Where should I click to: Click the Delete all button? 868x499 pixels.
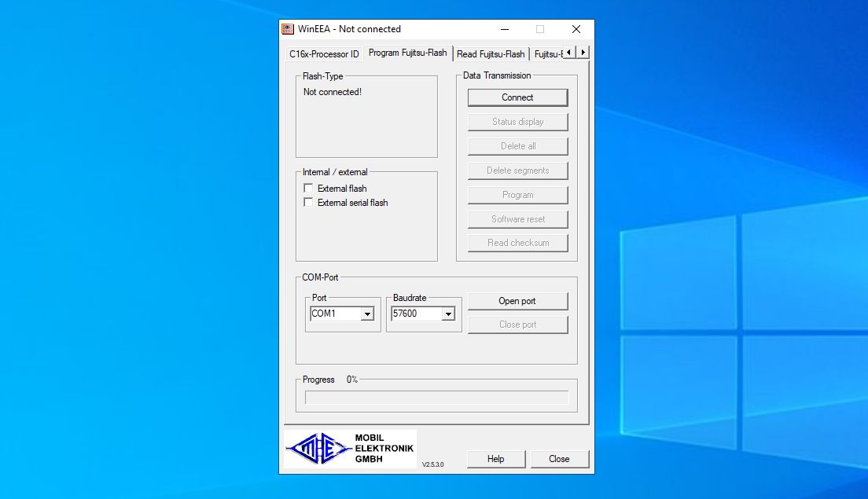[x=517, y=146]
